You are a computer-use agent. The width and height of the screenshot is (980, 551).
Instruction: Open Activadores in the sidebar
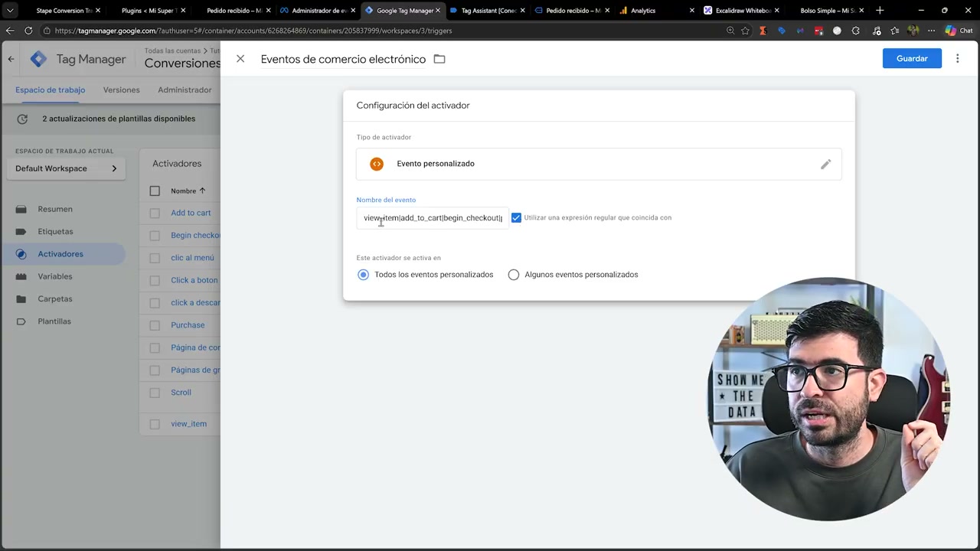coord(60,254)
